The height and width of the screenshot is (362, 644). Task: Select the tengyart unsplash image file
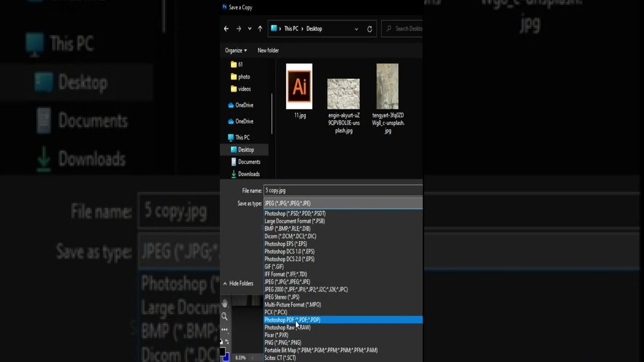[388, 99]
